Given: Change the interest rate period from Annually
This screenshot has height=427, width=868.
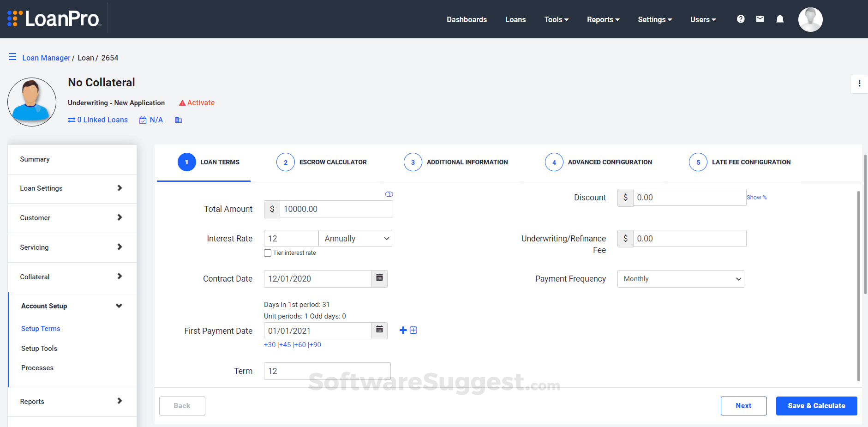Looking at the screenshot, I should pyautogui.click(x=355, y=238).
